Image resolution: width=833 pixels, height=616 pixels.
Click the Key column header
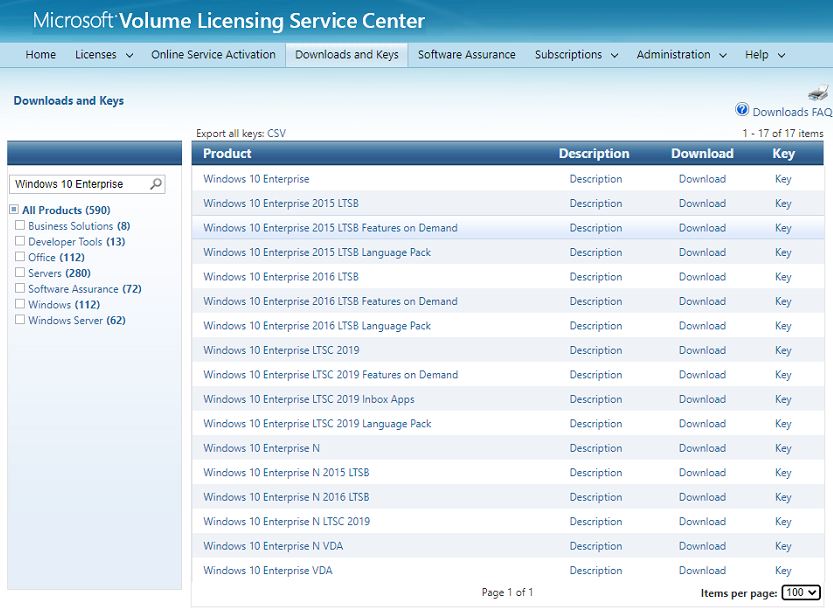(x=783, y=153)
